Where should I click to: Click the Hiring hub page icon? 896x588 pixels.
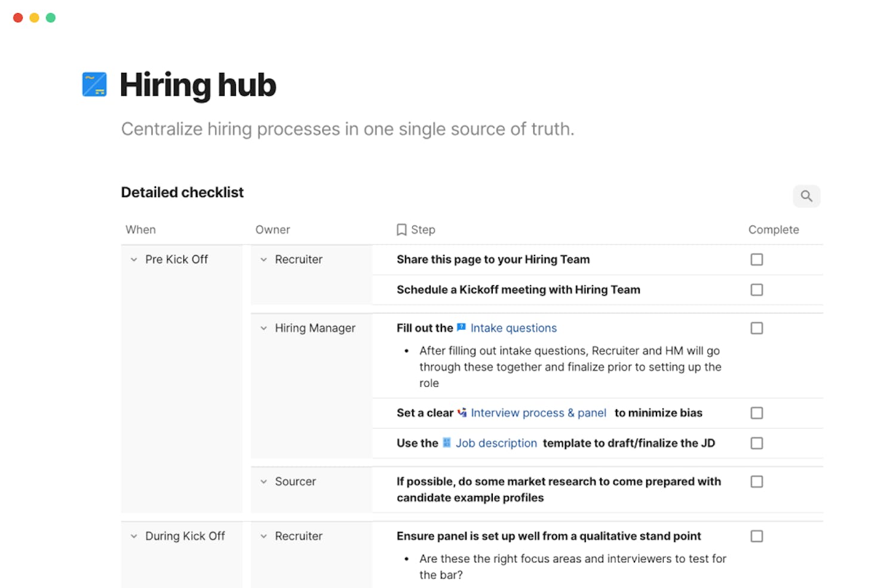coord(94,84)
